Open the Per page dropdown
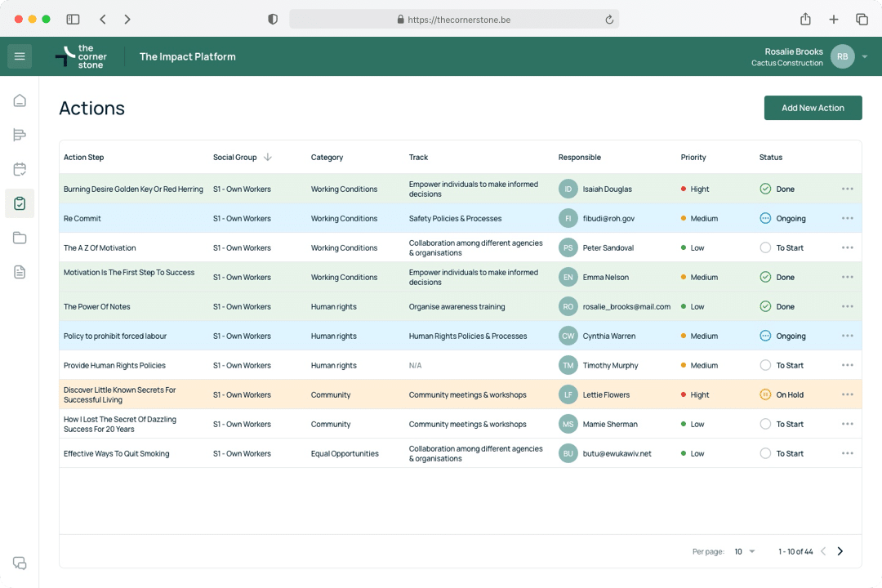 click(x=745, y=551)
